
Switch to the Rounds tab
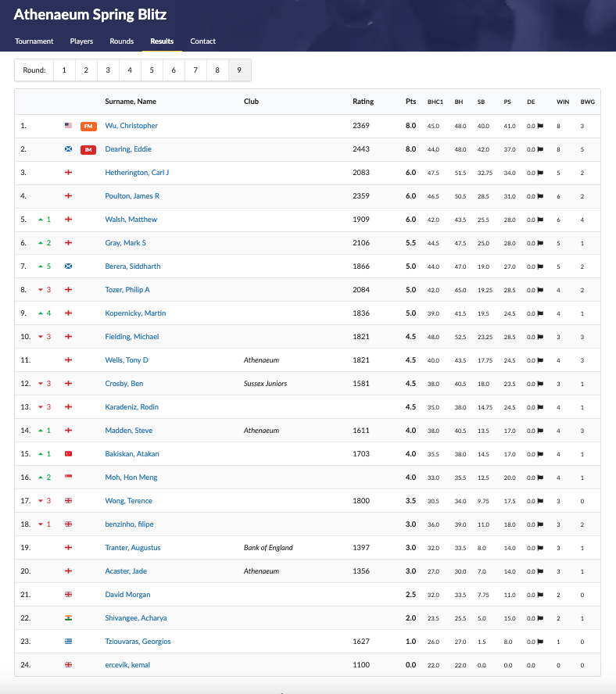[122, 41]
